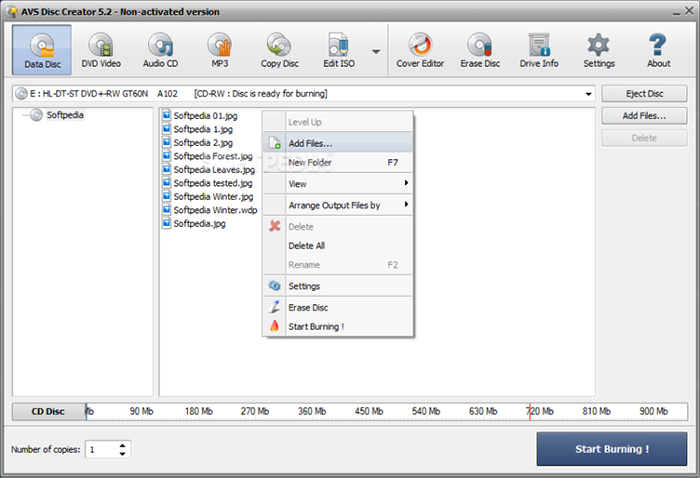
Task: Click the flame icon beside Start Burning
Action: [x=275, y=326]
